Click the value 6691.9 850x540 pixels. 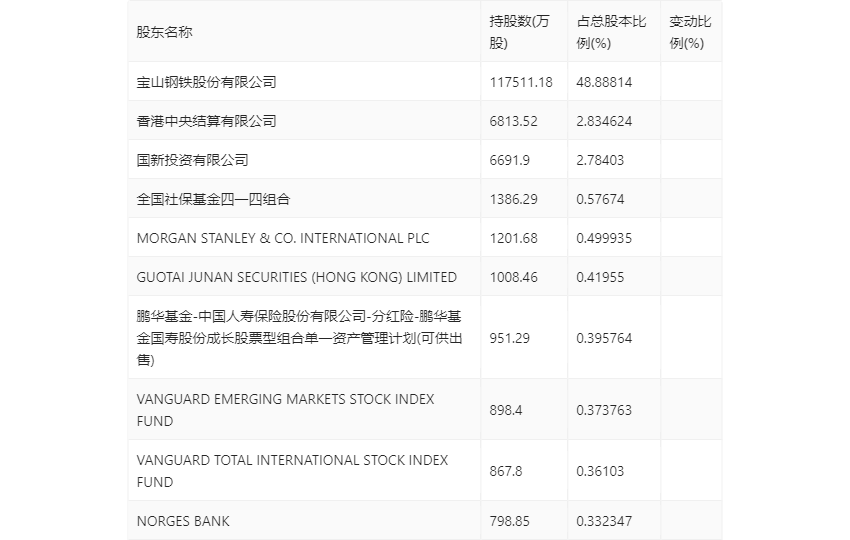tap(510, 160)
